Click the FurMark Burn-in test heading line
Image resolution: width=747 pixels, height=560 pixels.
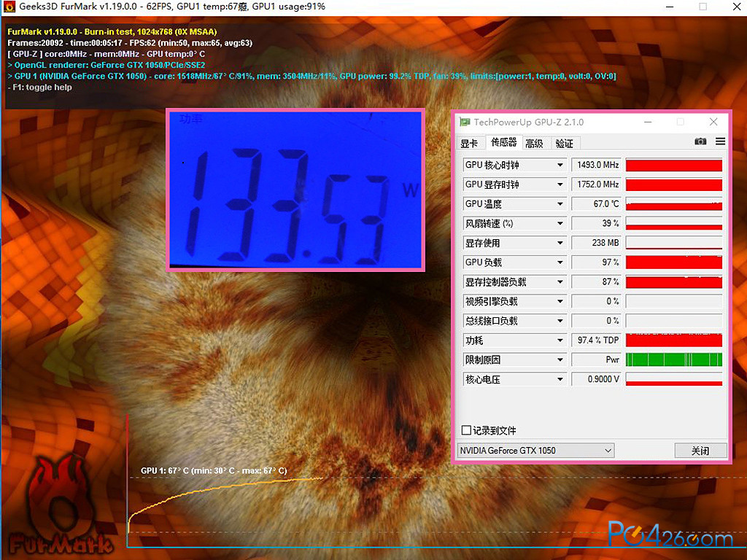tap(112, 32)
